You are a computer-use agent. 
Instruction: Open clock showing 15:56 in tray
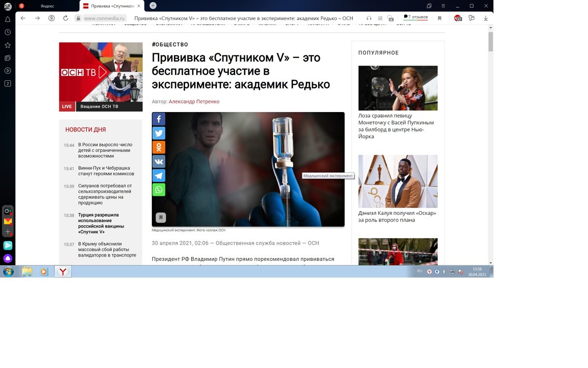pyautogui.click(x=477, y=272)
